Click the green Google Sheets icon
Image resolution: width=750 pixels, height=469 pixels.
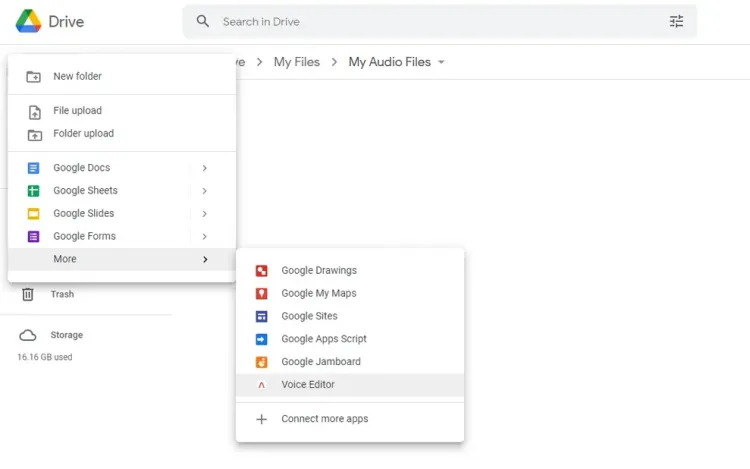click(33, 191)
